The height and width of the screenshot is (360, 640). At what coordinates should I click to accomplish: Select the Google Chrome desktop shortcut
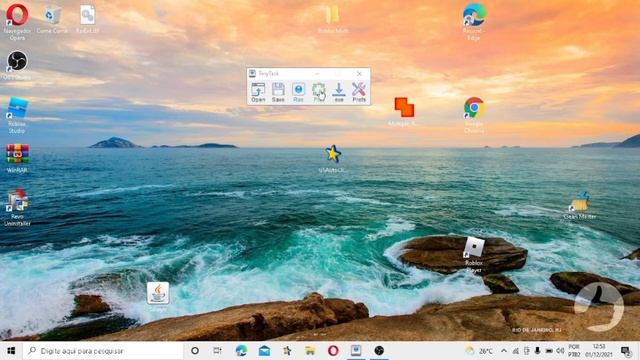pyautogui.click(x=474, y=115)
